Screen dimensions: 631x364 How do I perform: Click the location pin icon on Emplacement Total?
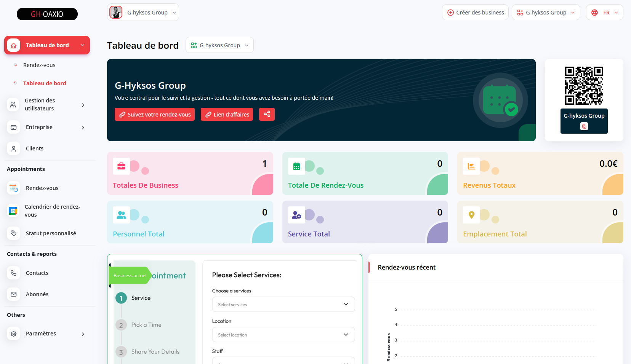(471, 215)
